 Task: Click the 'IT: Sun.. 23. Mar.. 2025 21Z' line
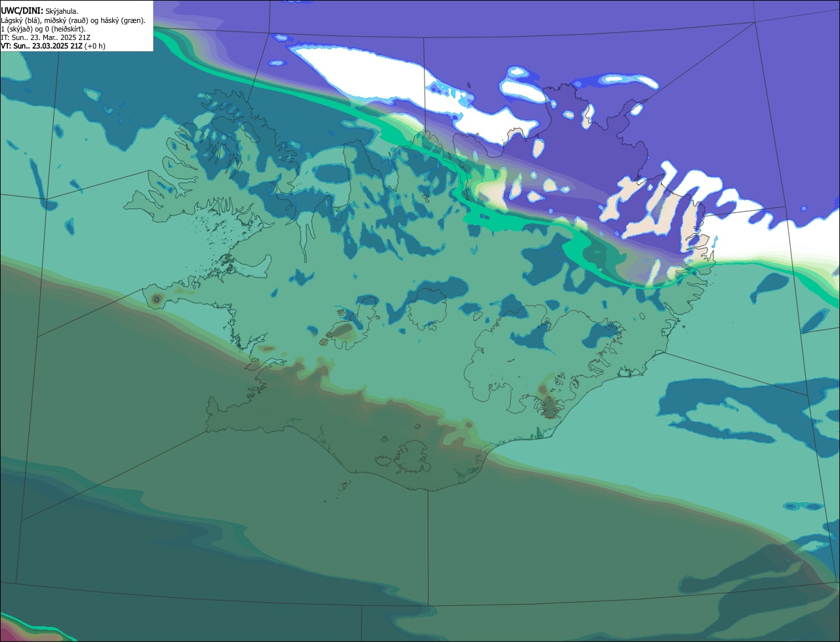point(45,37)
